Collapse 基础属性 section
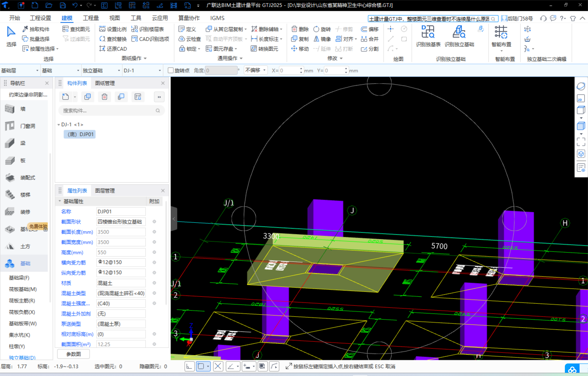Image resolution: width=588 pixels, height=376 pixels. coord(60,201)
